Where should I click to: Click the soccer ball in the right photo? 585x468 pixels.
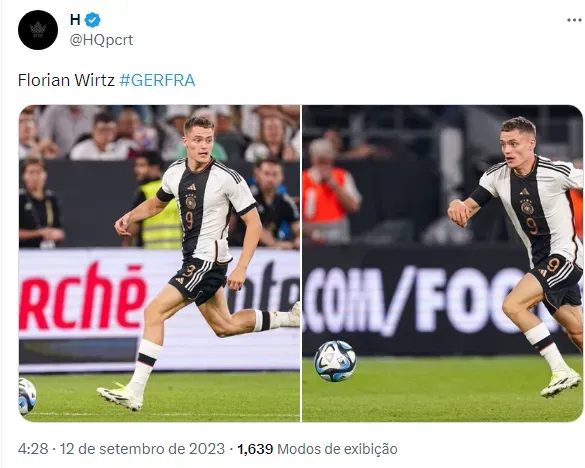point(335,361)
